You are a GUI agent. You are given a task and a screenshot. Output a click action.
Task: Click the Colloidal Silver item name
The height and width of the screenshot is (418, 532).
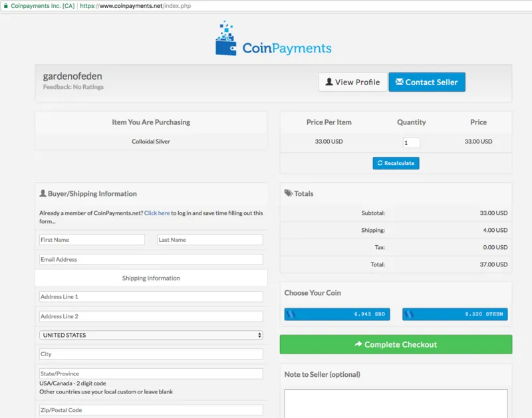coord(151,142)
